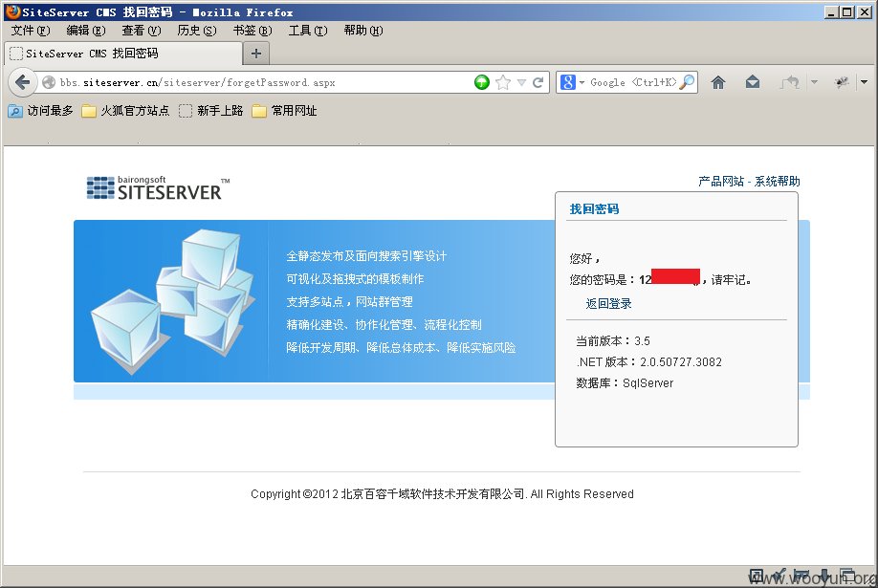Open the Google search engine selector
The width and height of the screenshot is (878, 588).
[572, 82]
